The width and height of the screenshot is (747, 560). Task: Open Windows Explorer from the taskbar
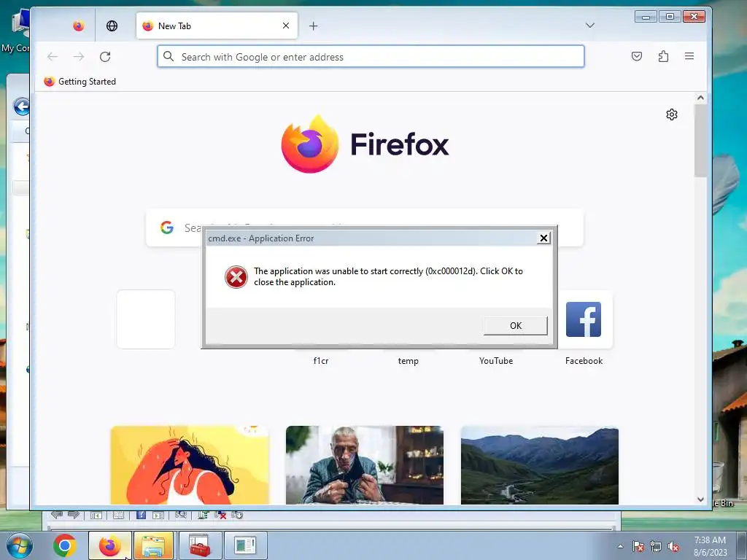(153, 545)
